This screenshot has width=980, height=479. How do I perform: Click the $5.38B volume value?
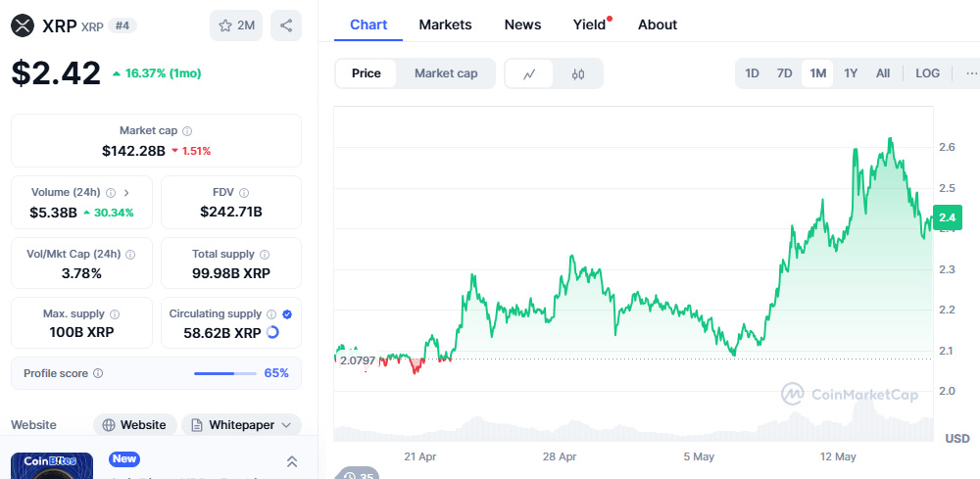(53, 213)
